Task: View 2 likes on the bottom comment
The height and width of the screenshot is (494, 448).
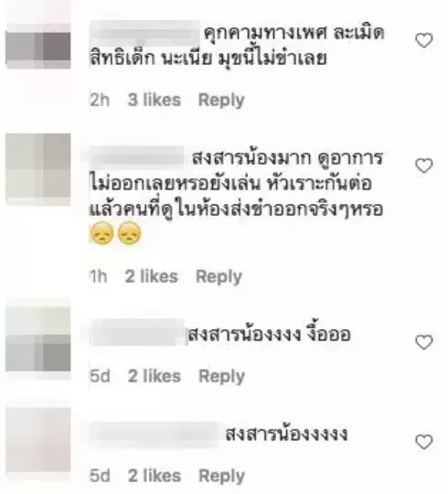Action: 155,476
